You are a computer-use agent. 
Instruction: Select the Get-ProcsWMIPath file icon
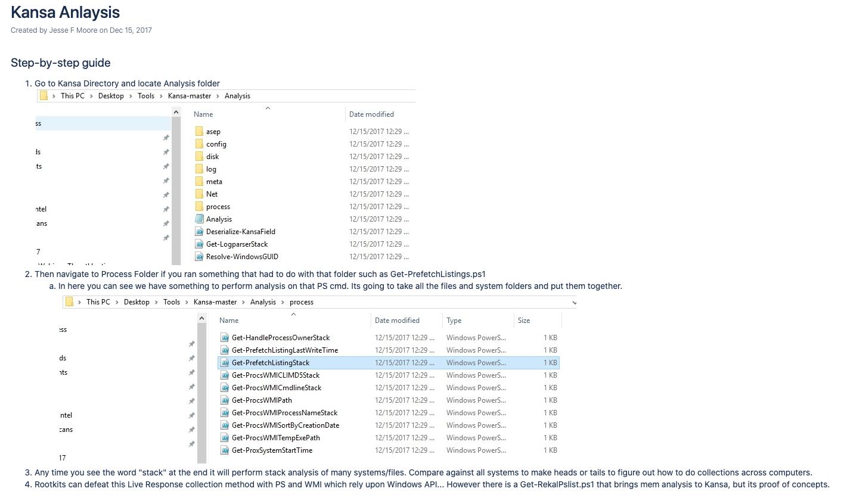pyautogui.click(x=225, y=400)
